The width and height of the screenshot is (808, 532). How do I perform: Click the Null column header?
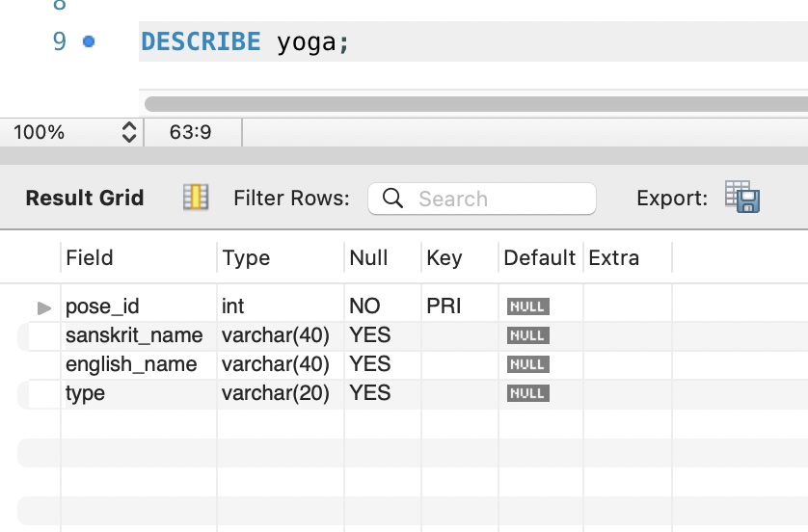[368, 257]
